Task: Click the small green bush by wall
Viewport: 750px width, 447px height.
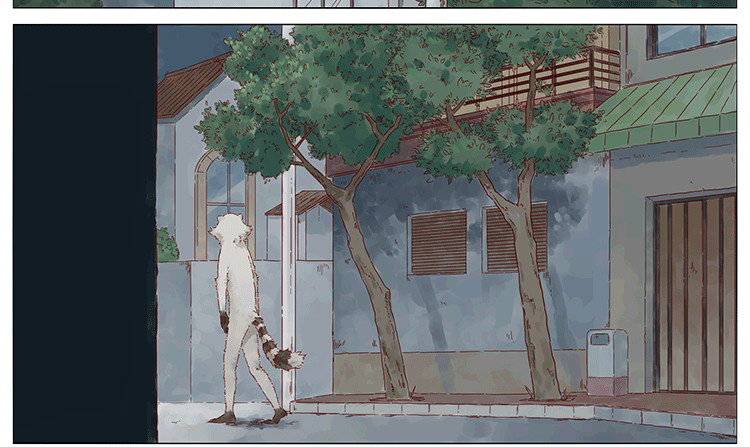Action: [167, 245]
